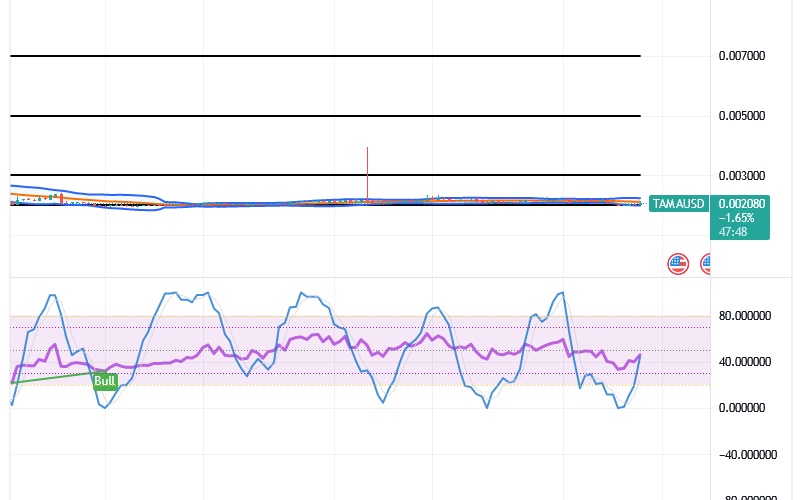
Task: Click the 80.000000 indicator axis value
Action: [745, 316]
